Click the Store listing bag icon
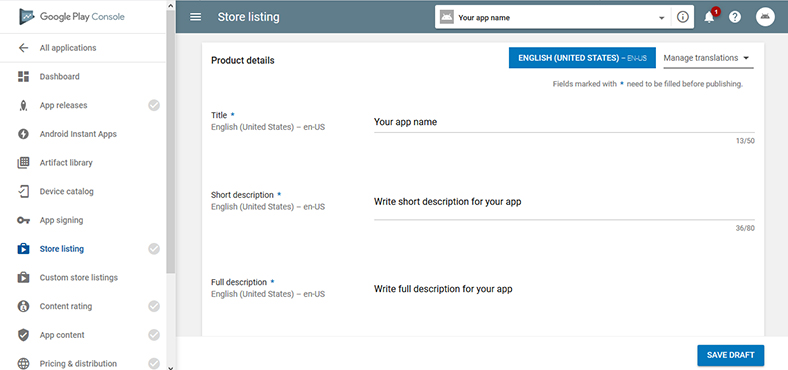The width and height of the screenshot is (788, 370). [x=23, y=249]
